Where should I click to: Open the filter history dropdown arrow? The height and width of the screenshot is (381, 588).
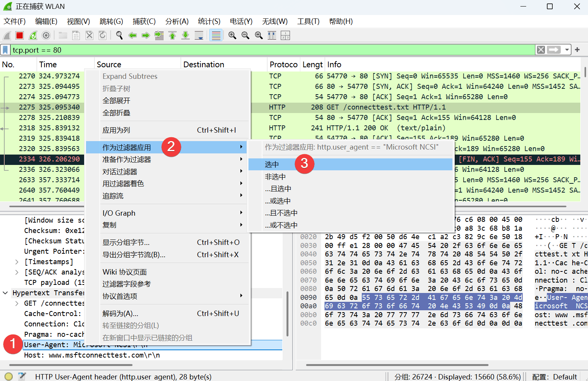click(x=567, y=50)
